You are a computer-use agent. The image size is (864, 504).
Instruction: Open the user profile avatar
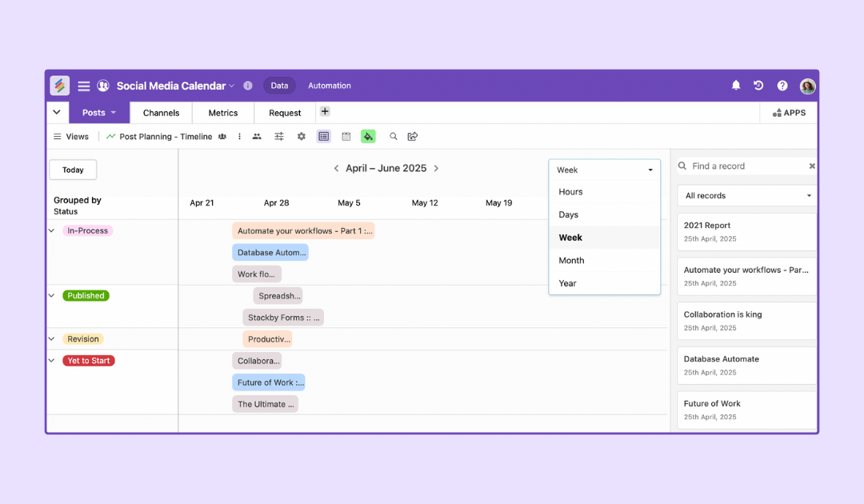(x=808, y=86)
